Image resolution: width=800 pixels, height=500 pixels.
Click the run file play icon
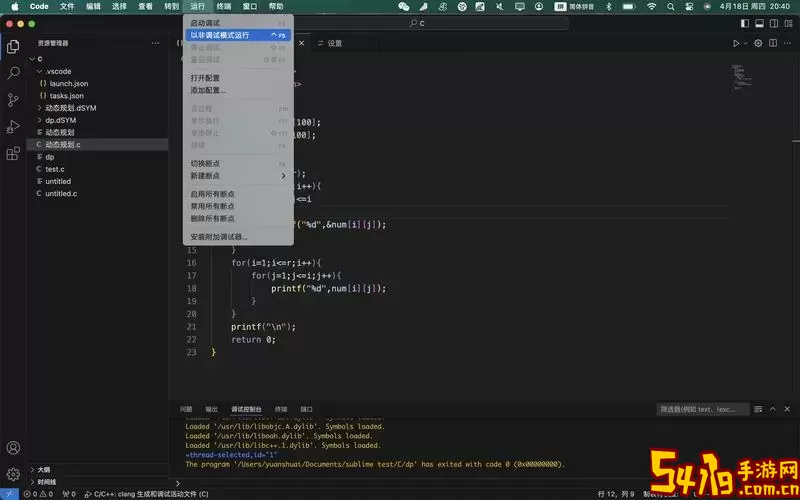pos(736,43)
